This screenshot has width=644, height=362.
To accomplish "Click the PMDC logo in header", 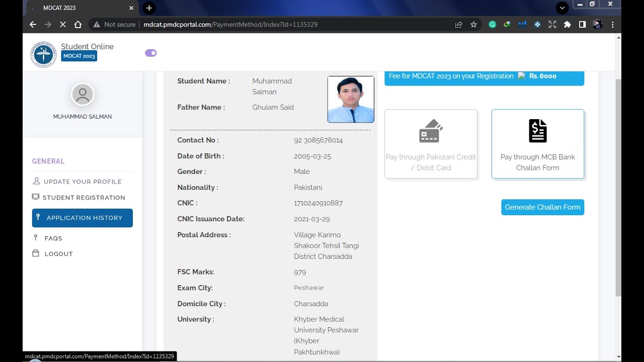I will click(x=43, y=54).
